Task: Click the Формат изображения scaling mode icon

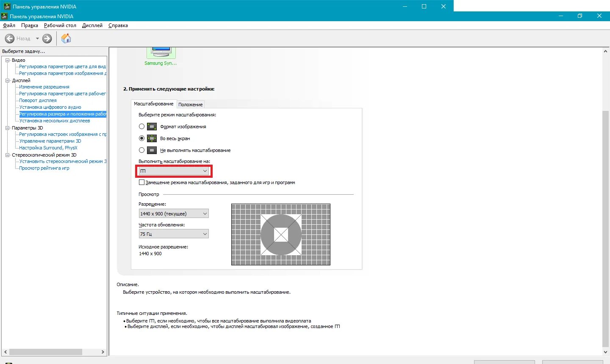Action: point(152,127)
